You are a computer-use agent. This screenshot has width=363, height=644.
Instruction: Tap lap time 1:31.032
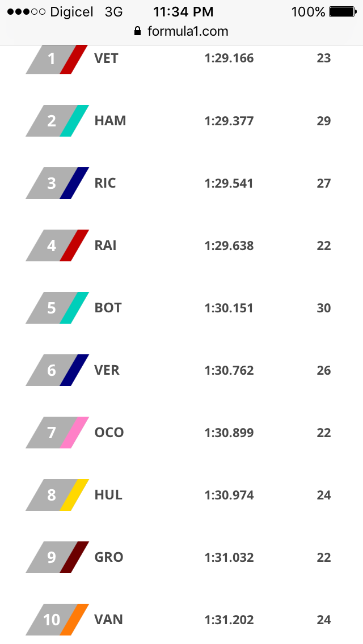(229, 557)
